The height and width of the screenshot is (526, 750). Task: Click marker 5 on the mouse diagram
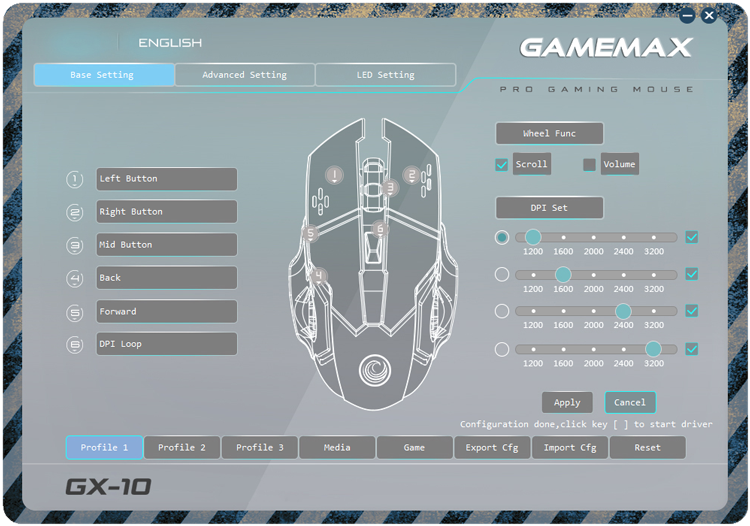310,233
